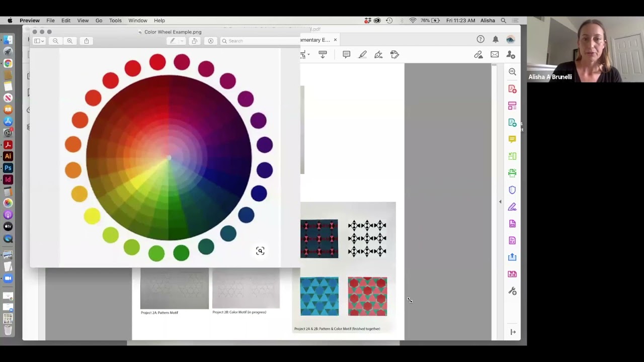Collapse Acrobat right tools pane arrow
Image resolution: width=644 pixels, height=362 pixels.
point(500,202)
